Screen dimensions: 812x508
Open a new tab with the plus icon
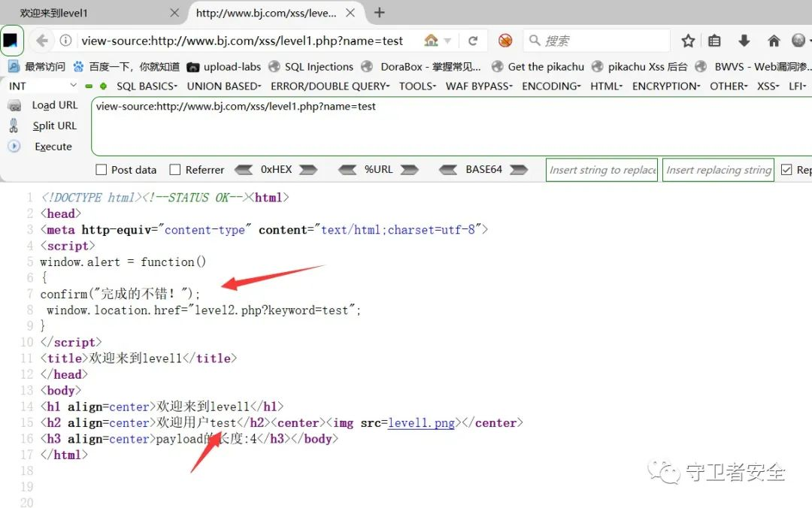point(380,13)
